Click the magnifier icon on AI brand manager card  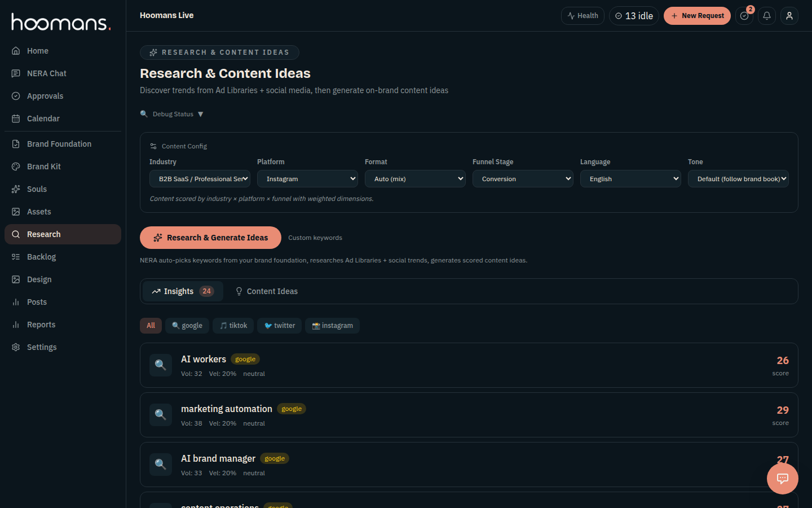[x=161, y=465]
